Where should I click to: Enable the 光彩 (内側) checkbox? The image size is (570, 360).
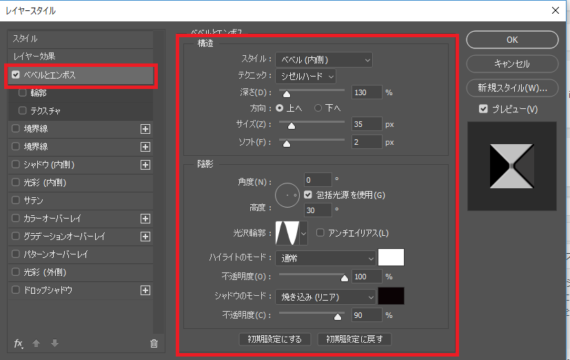(16, 182)
